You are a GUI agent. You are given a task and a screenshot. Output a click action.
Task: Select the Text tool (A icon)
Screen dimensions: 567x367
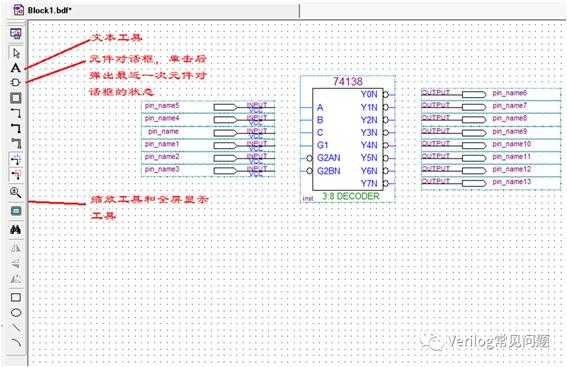(15, 68)
